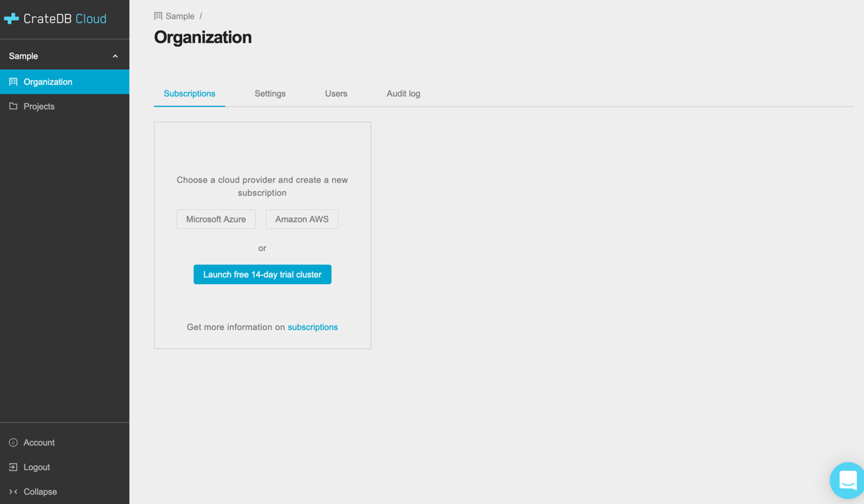Viewport: 864px width, 504px height.
Task: Click the CrateDB Cloud brand text
Action: [x=65, y=19]
